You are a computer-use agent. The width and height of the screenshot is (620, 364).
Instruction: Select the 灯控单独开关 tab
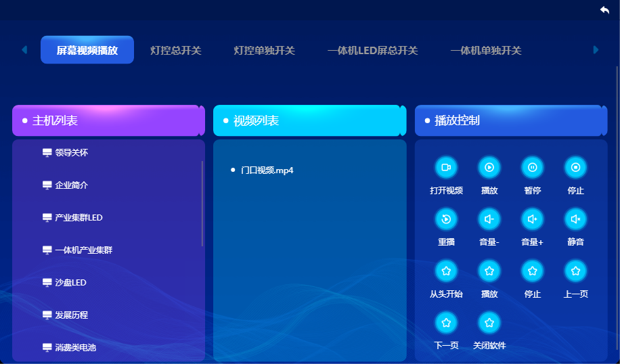click(264, 51)
